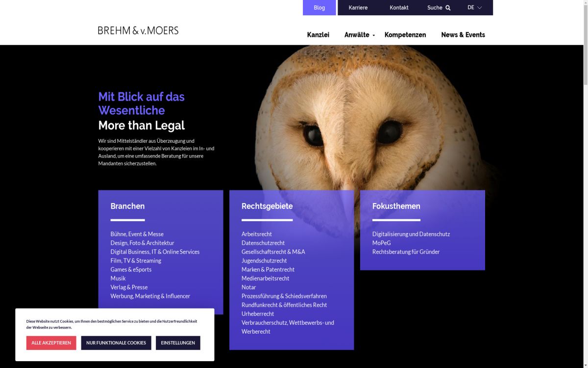Select Arbeitsrecht under Rechtsgebiete

[x=257, y=234]
